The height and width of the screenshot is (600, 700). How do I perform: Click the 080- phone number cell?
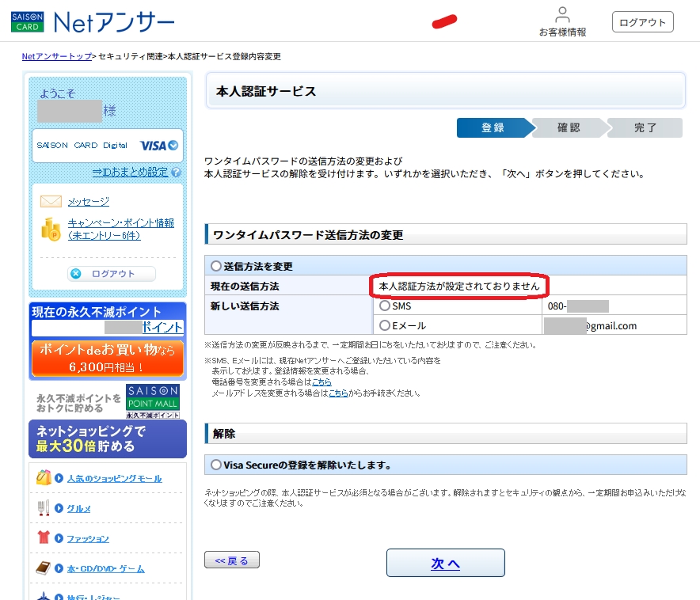tap(614, 306)
